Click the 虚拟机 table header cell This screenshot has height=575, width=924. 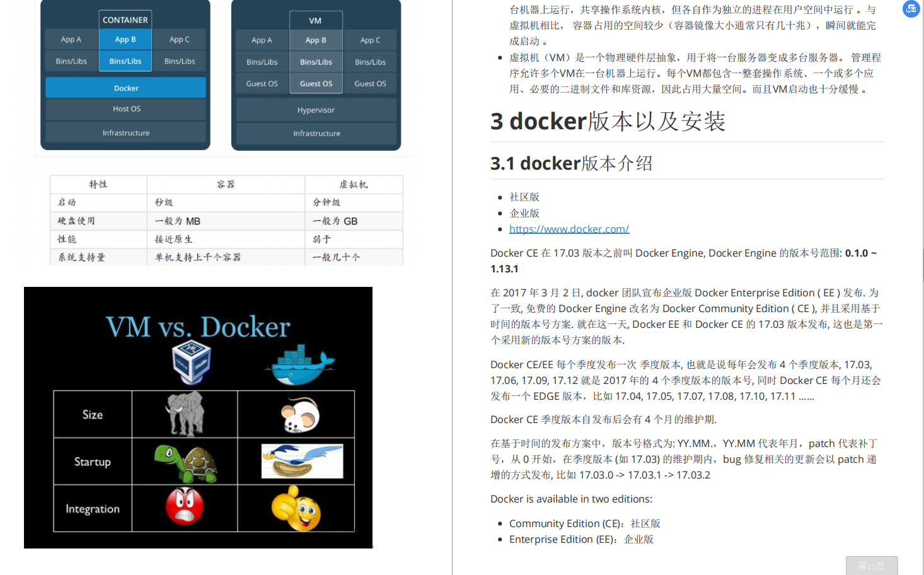[x=354, y=184]
